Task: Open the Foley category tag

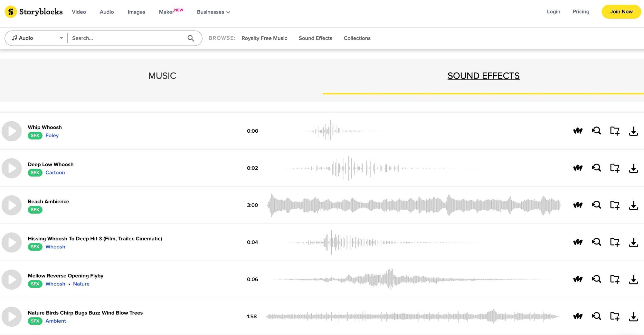Action: 52,136
